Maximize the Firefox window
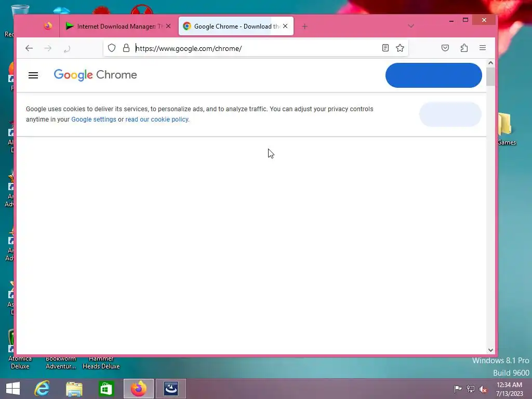Viewport: 532px width, 399px height. coord(465,20)
